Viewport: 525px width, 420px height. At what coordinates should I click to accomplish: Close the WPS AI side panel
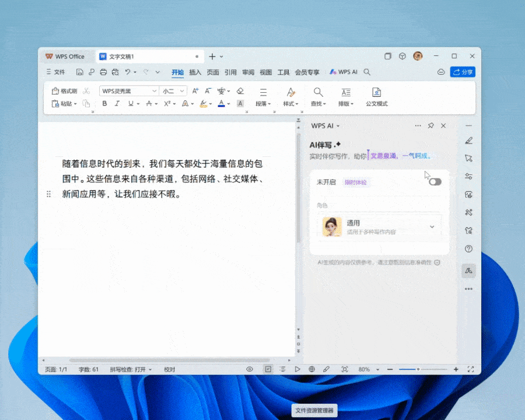(x=443, y=125)
